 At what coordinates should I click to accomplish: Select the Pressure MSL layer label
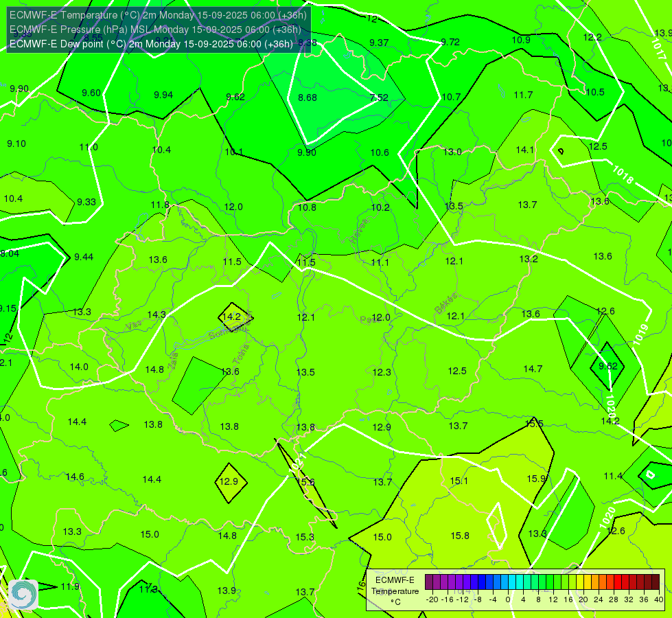pyautogui.click(x=155, y=30)
